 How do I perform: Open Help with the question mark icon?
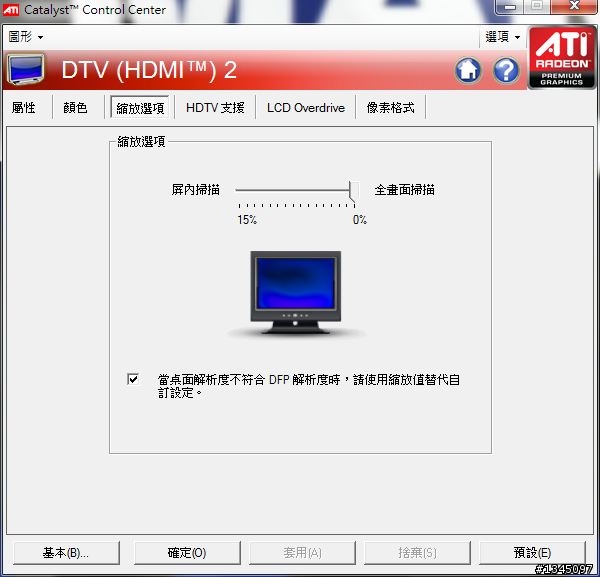click(x=506, y=70)
